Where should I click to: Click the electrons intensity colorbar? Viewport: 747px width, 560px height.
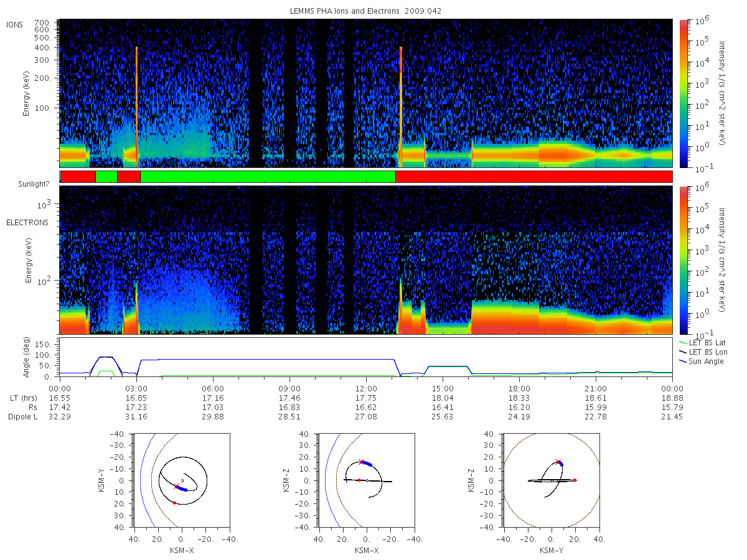coord(684,259)
